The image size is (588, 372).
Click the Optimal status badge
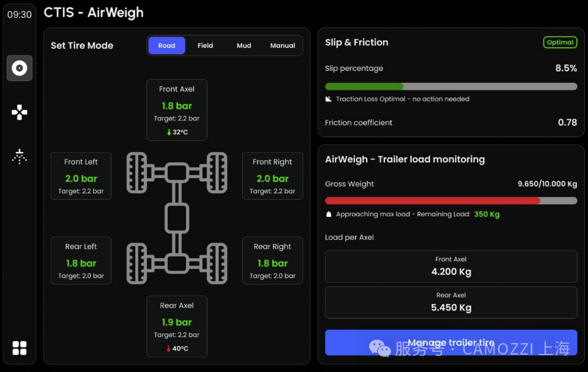click(560, 42)
